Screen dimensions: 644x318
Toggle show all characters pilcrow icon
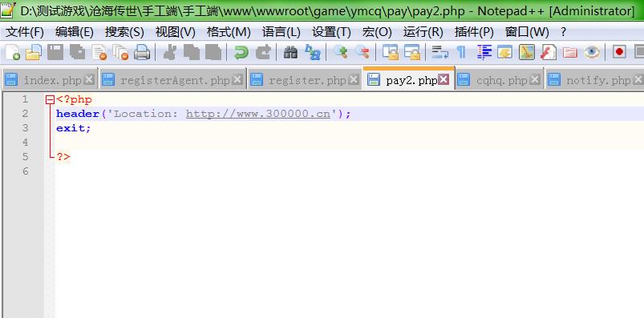(462, 52)
